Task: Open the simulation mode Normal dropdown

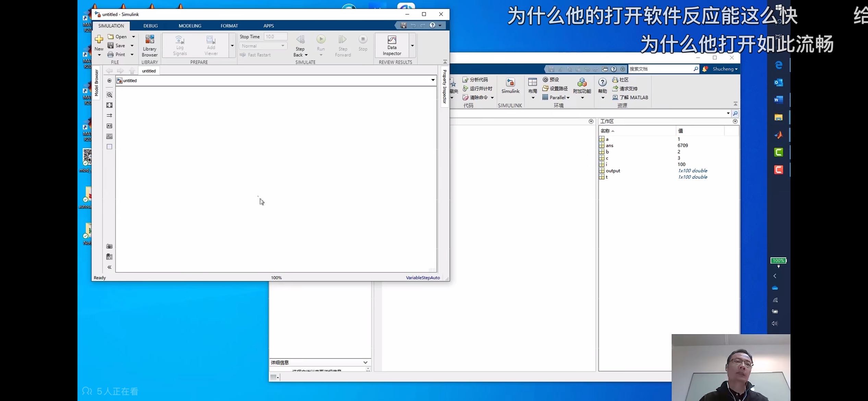Action: point(263,46)
